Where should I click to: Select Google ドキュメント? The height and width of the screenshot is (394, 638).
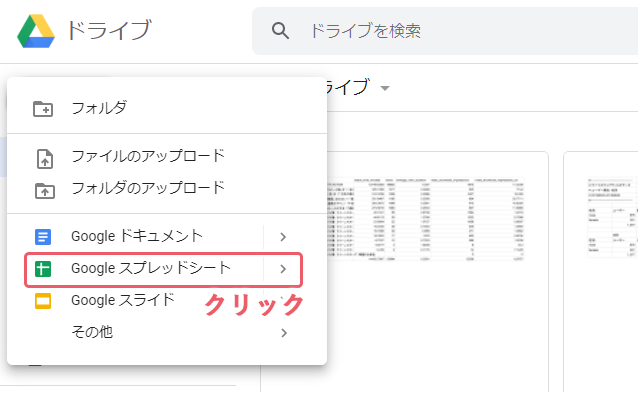coord(137,236)
